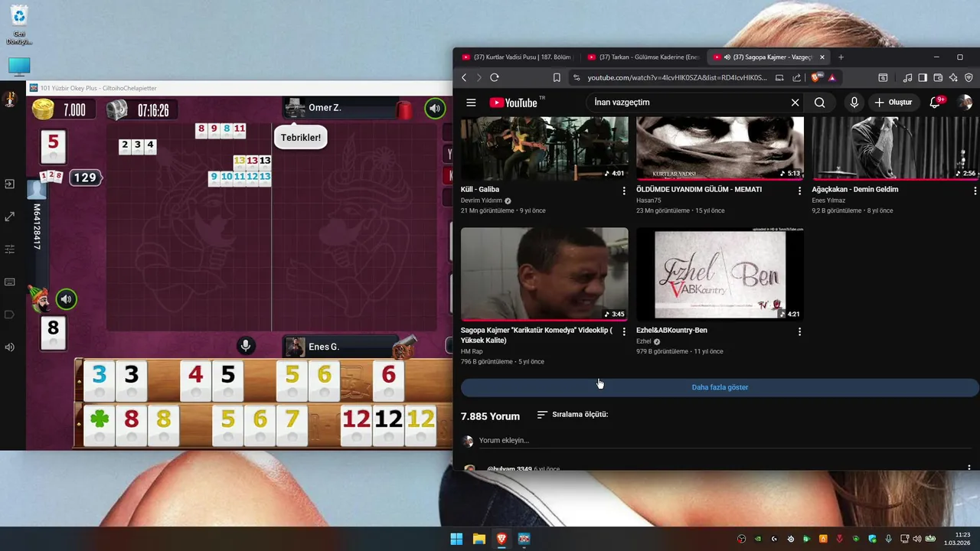Open options for Küll - Galiba video

click(624, 191)
